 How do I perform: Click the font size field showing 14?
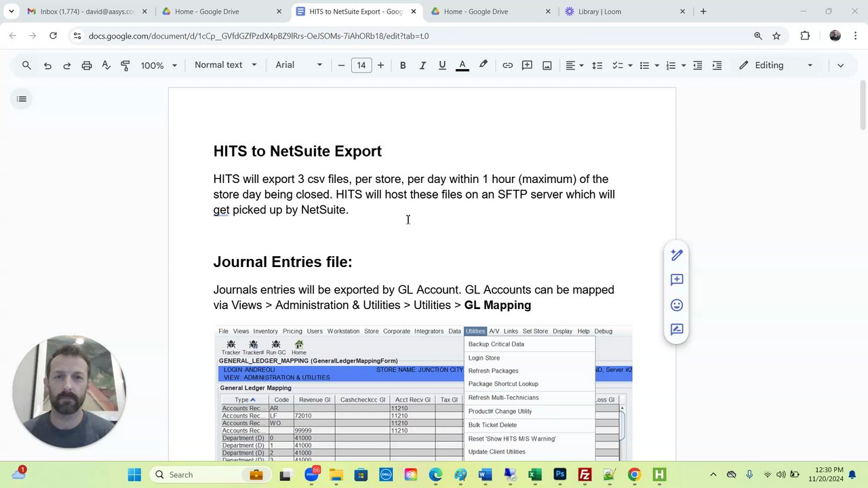coord(361,65)
